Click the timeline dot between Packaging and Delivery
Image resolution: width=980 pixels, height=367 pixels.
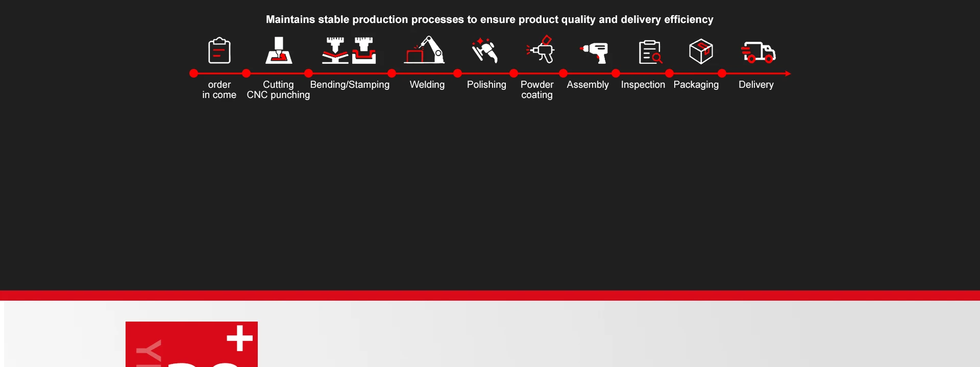pyautogui.click(x=722, y=74)
